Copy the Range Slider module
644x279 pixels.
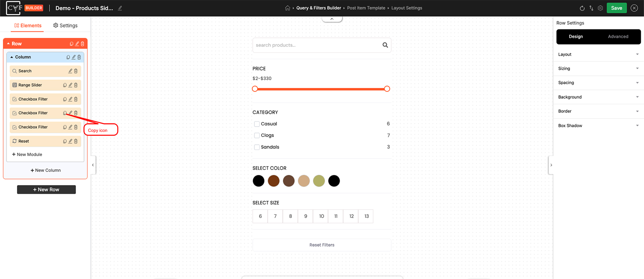pyautogui.click(x=65, y=85)
